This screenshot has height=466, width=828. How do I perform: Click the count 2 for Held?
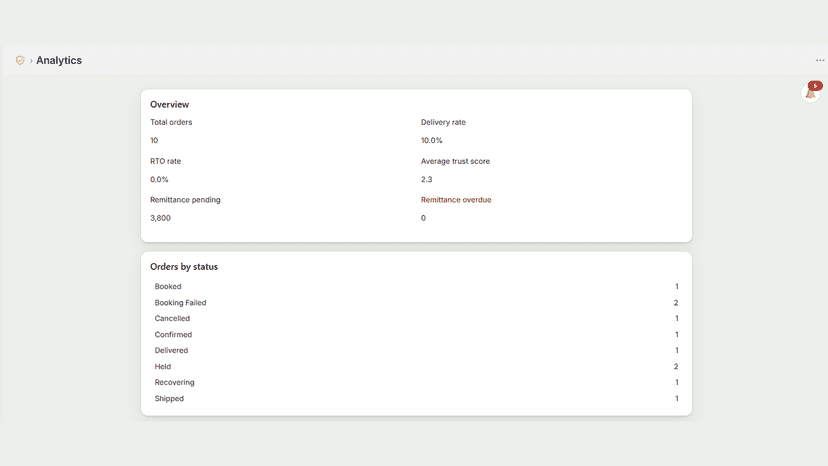676,367
